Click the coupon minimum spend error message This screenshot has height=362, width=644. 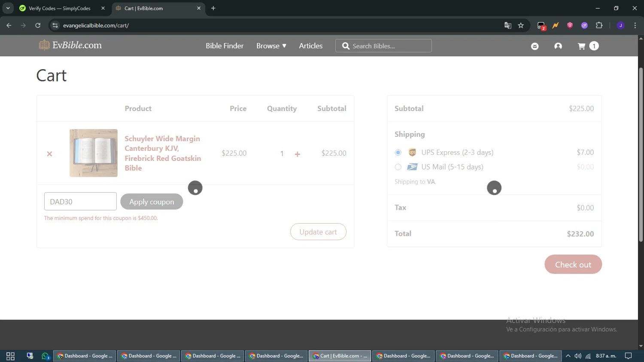[x=101, y=218]
